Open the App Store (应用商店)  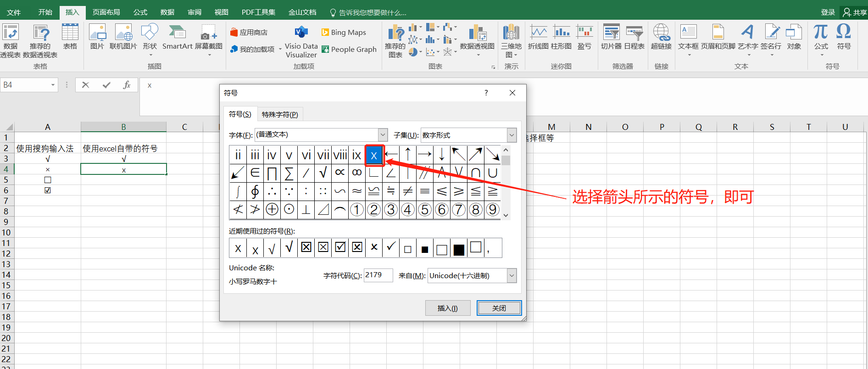[x=249, y=33]
